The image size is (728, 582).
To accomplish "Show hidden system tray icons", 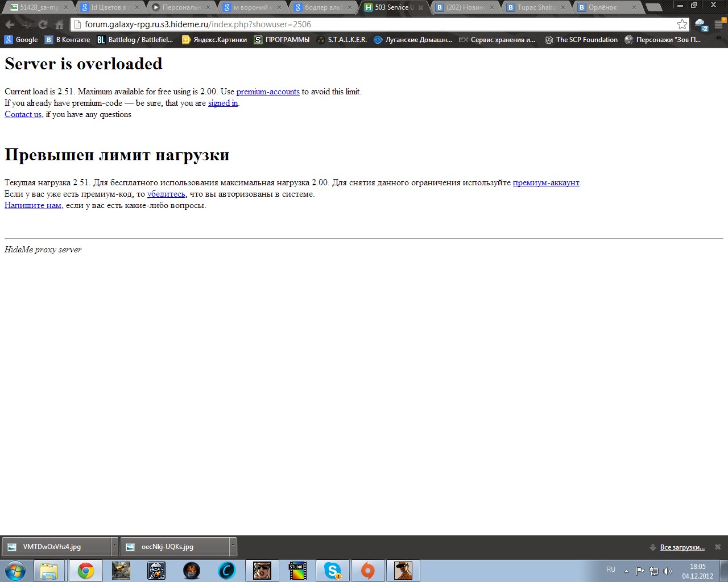I will click(626, 571).
